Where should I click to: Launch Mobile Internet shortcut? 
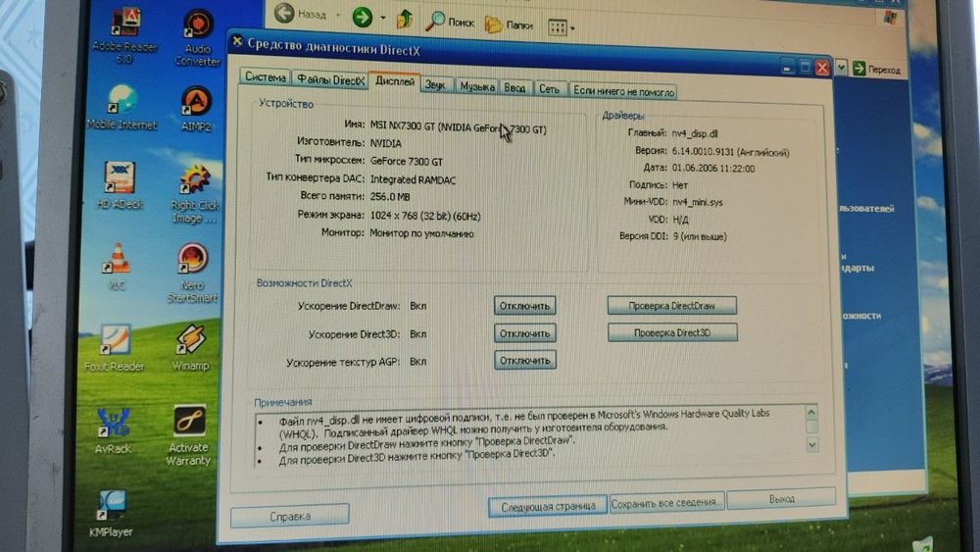[122, 106]
